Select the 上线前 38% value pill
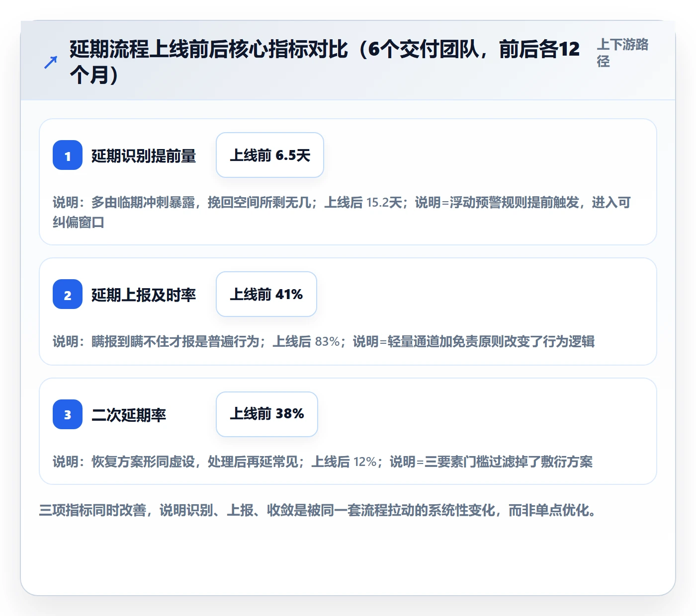The height and width of the screenshot is (616, 696). click(267, 414)
